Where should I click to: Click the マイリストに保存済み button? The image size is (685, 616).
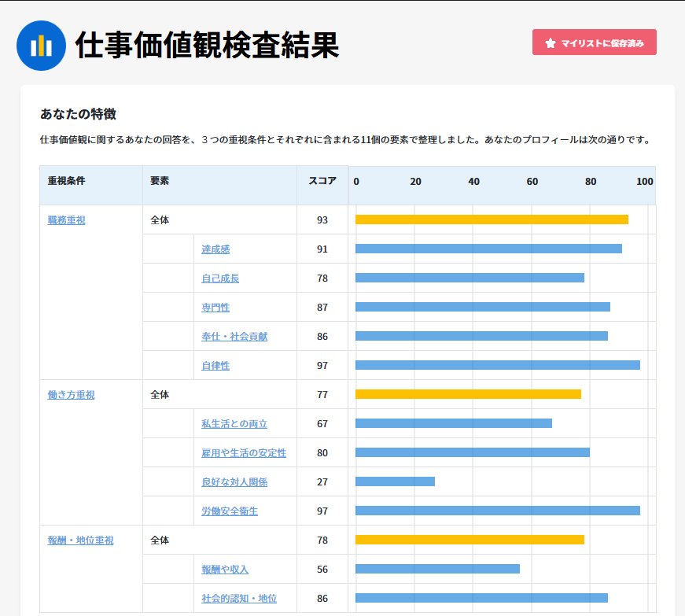pos(594,42)
